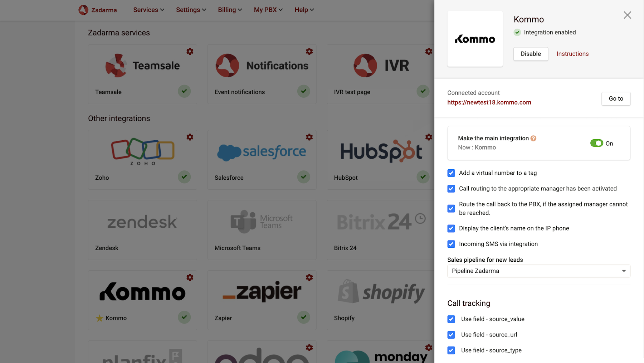Expand the Settings menu
644x363 pixels.
(x=191, y=10)
